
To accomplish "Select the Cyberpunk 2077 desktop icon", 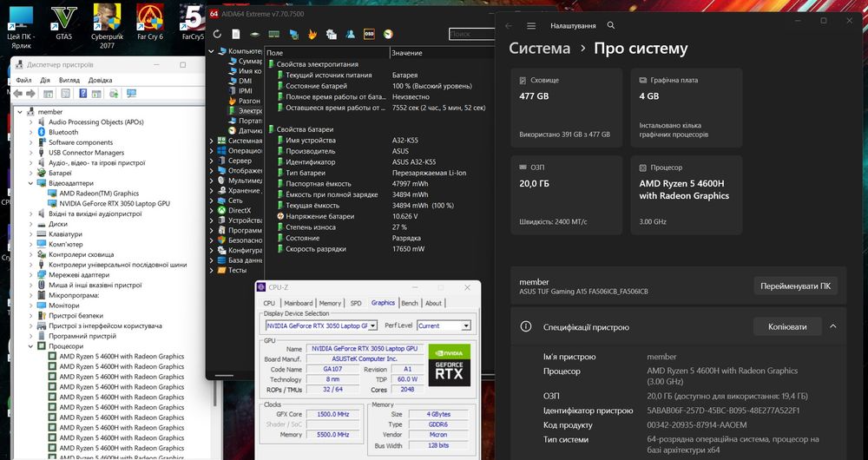I will 107,25.
